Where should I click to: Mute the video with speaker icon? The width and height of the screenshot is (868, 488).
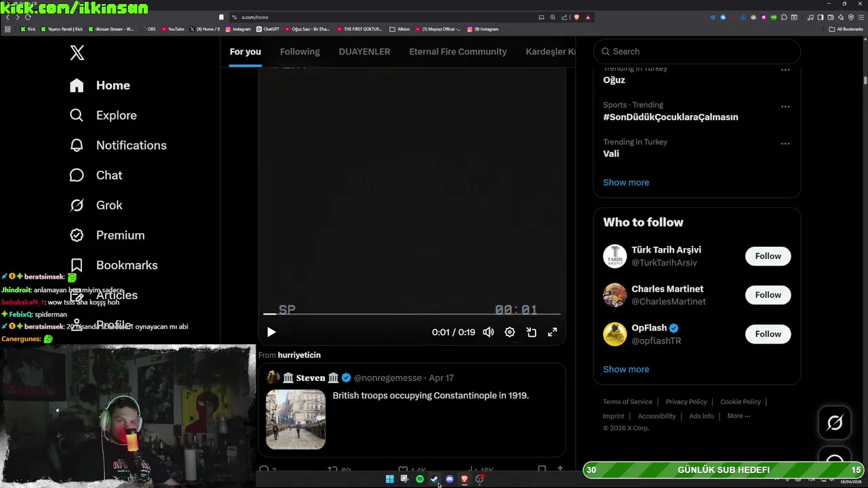coord(488,332)
